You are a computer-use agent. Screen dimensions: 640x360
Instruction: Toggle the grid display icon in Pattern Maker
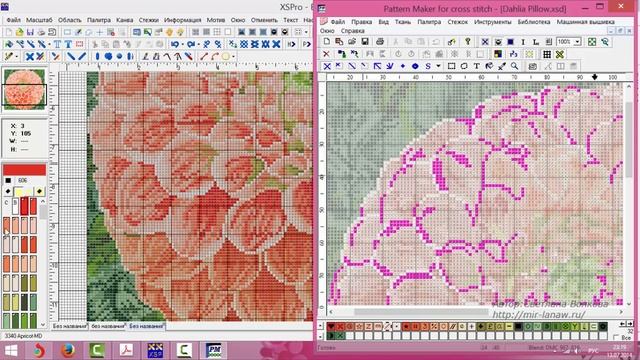(x=547, y=54)
